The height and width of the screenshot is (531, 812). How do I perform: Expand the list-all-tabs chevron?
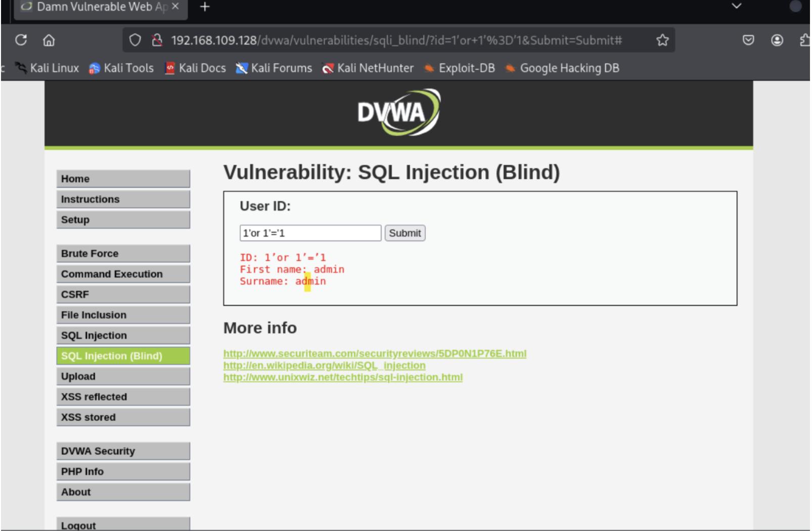pyautogui.click(x=737, y=6)
